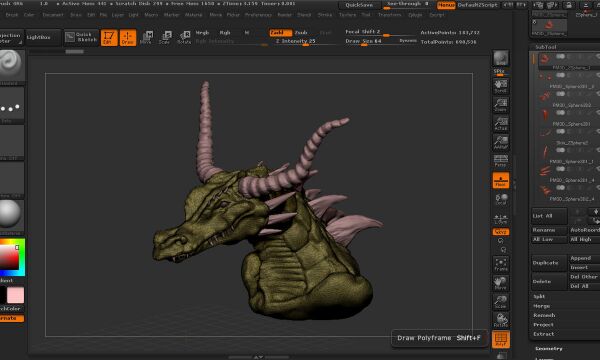Screen dimensions: 600x360
Task: Click the Rename button
Action: pyautogui.click(x=549, y=230)
